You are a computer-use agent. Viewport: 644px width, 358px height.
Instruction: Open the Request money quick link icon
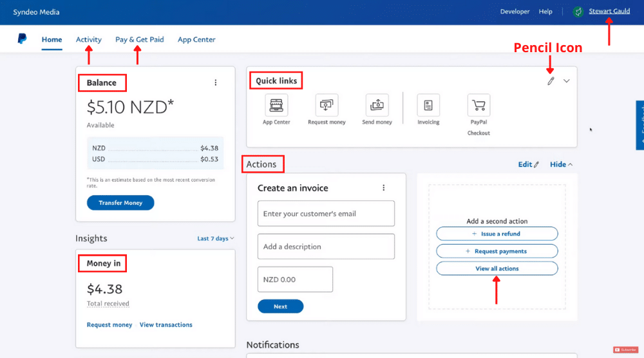pyautogui.click(x=327, y=105)
